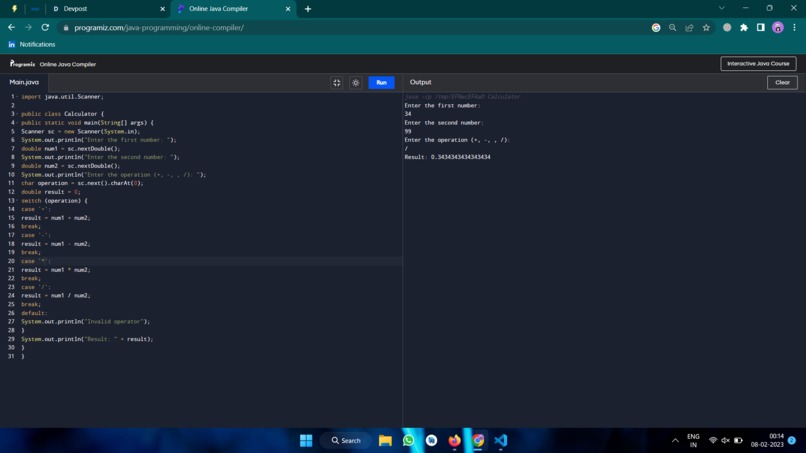The width and height of the screenshot is (806, 453).
Task: Open Chrome from taskbar
Action: 478,441
